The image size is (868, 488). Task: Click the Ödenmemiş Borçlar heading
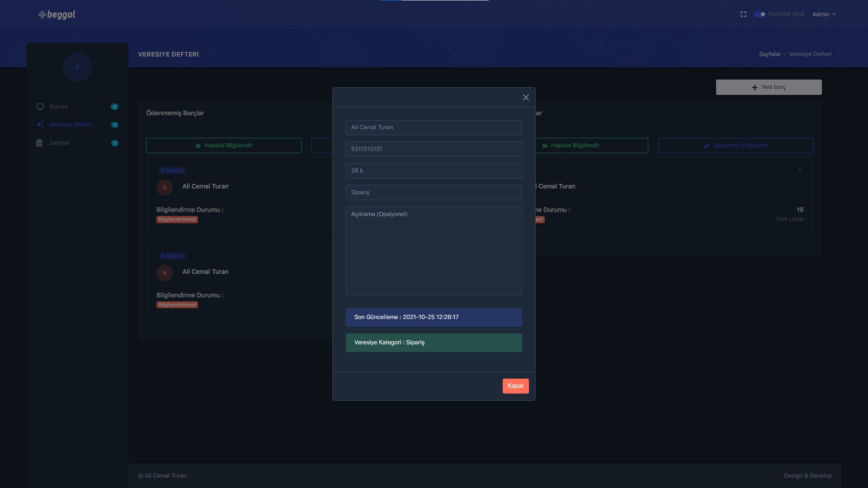tap(175, 113)
